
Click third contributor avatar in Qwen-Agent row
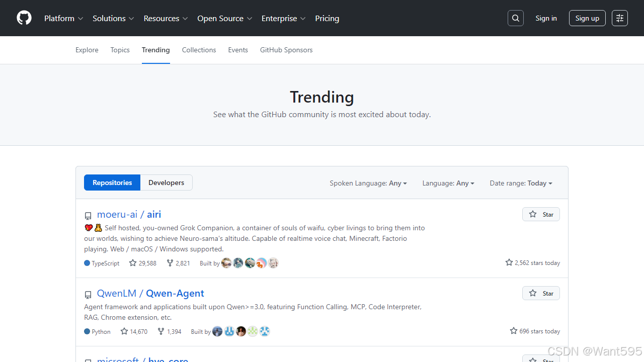(241, 331)
